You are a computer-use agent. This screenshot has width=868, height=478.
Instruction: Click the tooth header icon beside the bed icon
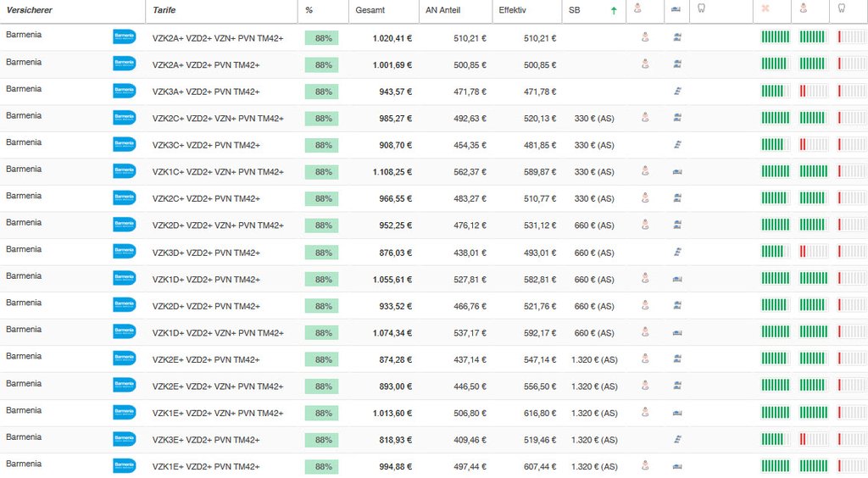coord(700,9)
